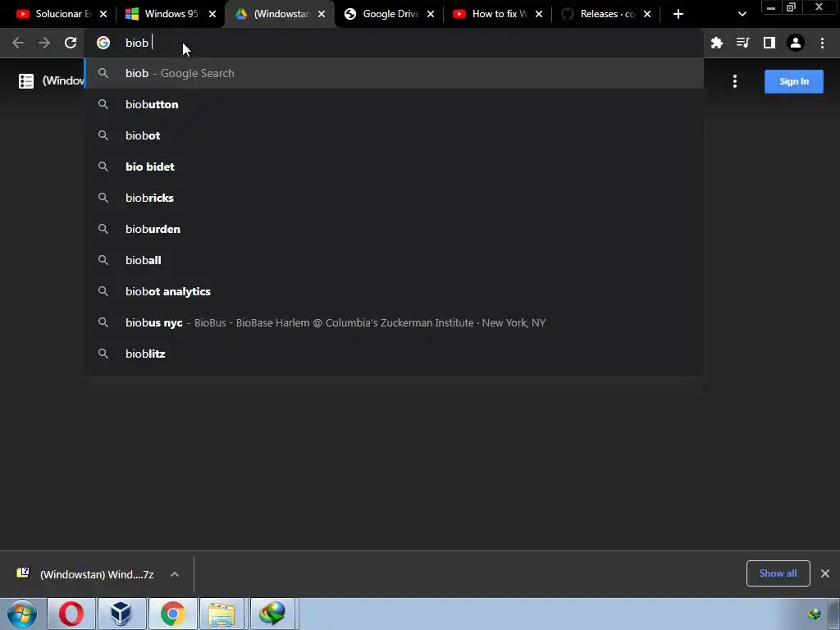Open the tab search dropdown arrow
The height and width of the screenshot is (630, 840).
point(742,14)
